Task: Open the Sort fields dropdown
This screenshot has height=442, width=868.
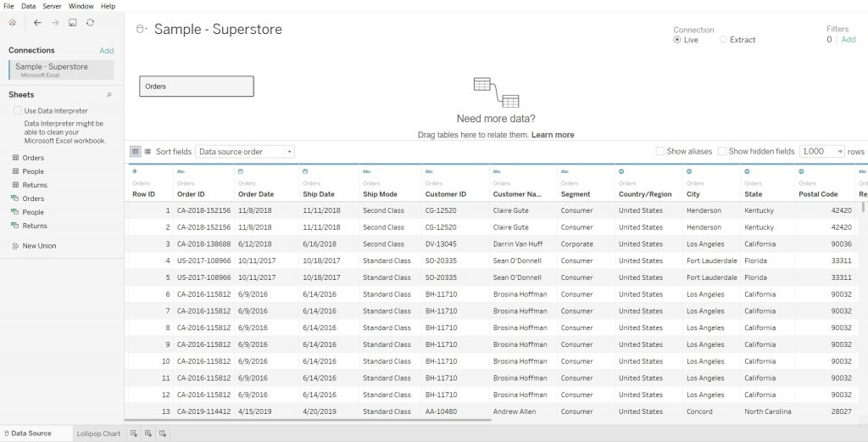Action: click(245, 152)
